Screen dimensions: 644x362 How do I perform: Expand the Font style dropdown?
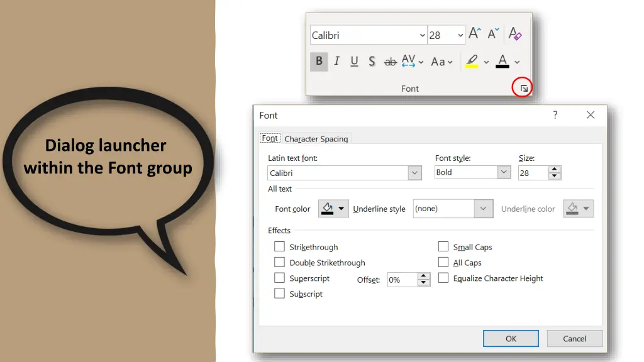pyautogui.click(x=504, y=172)
